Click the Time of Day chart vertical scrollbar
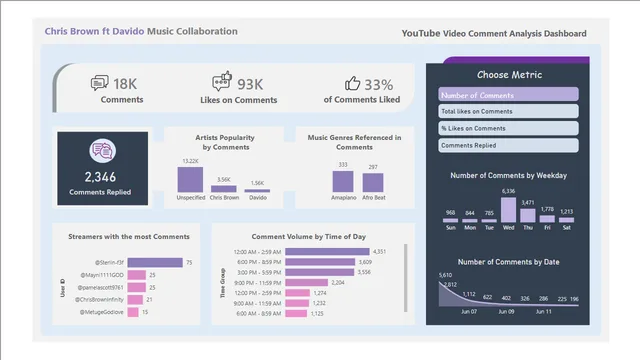 point(405,278)
